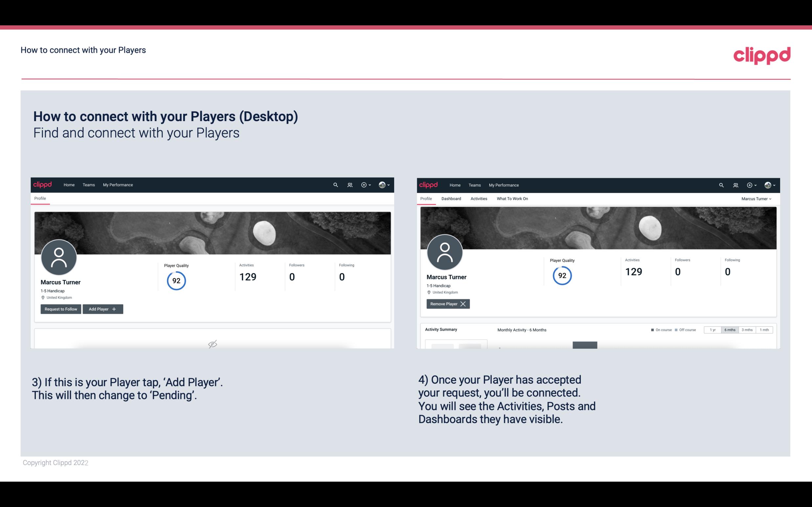Click the 'Add Player' button on profile
The height and width of the screenshot is (507, 812).
point(103,309)
